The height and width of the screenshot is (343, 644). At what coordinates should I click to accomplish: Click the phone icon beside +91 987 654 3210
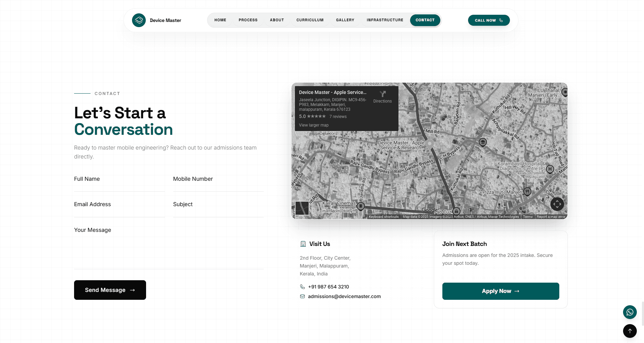302,287
